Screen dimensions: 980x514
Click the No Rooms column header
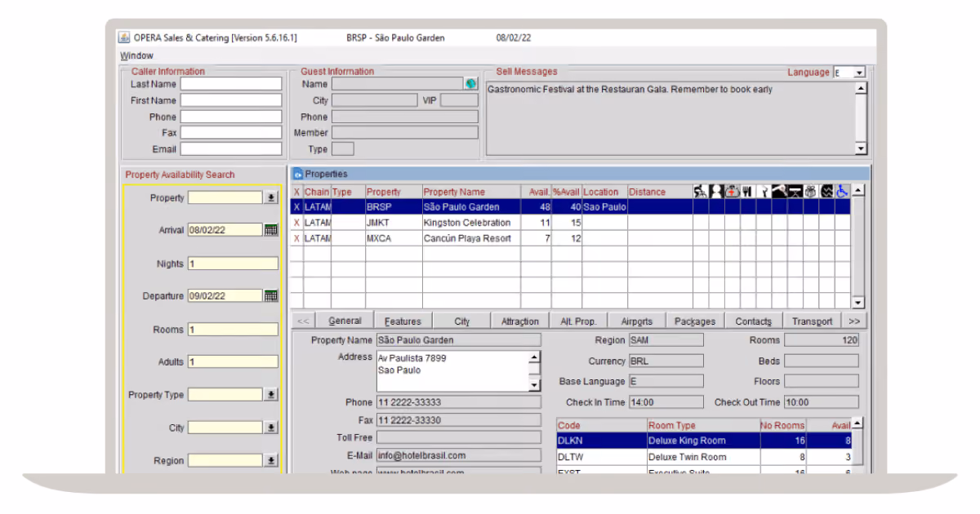[783, 425]
